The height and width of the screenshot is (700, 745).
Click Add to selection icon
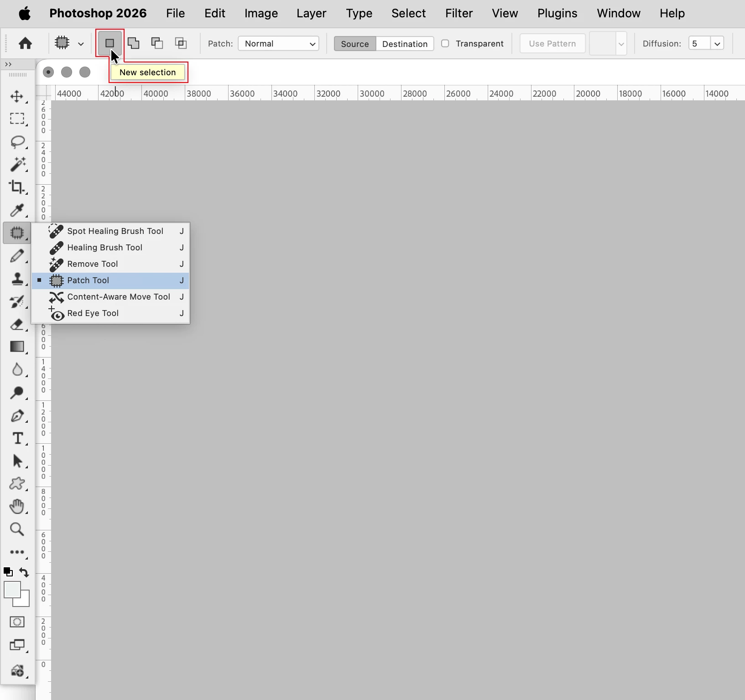click(133, 43)
